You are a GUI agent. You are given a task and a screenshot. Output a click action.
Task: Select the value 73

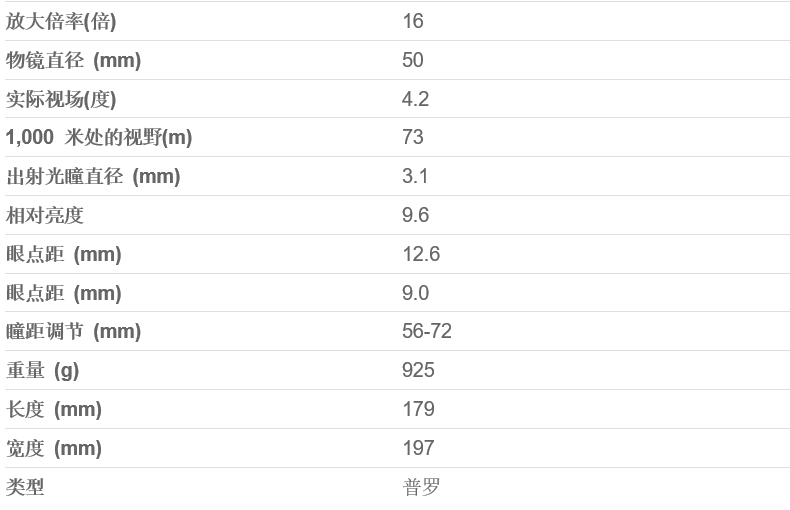[x=413, y=138]
